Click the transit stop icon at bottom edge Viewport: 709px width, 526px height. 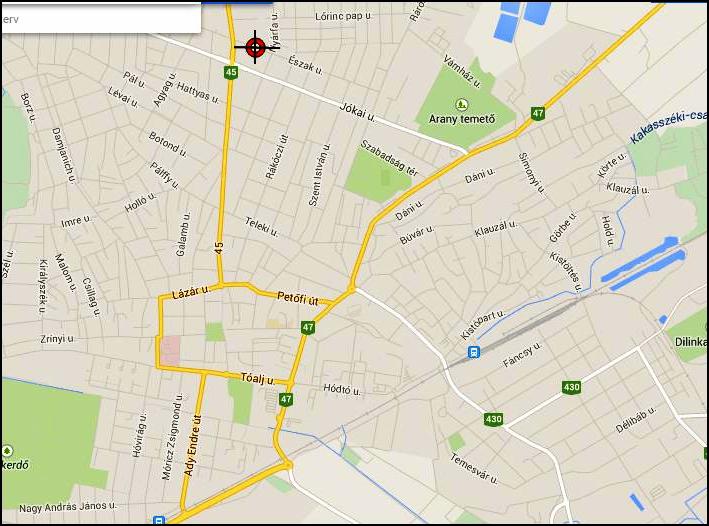click(159, 520)
